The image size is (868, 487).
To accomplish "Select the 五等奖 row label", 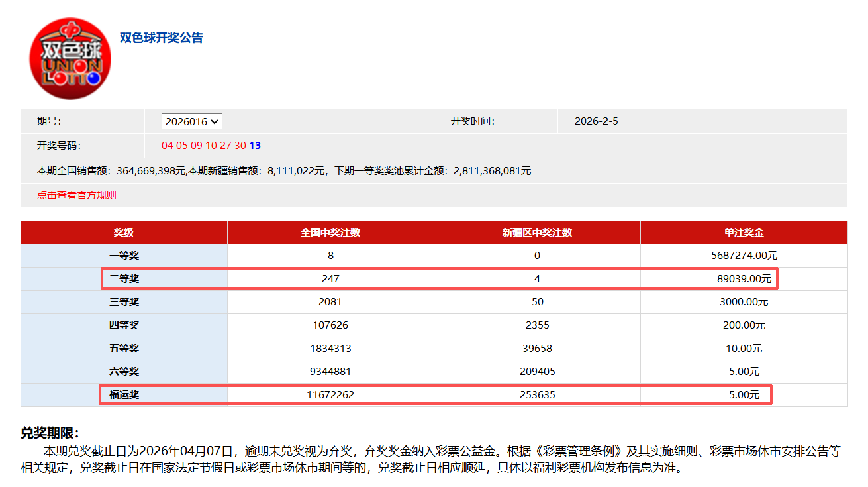I will [124, 349].
